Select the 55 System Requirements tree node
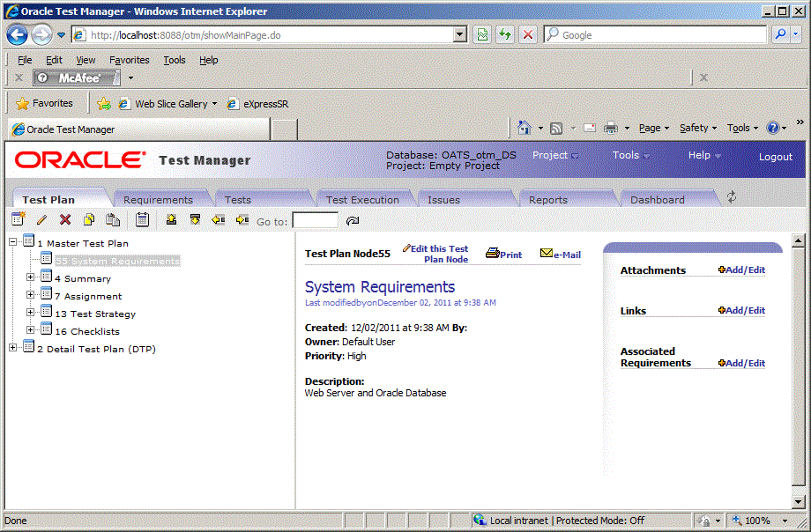 (117, 261)
